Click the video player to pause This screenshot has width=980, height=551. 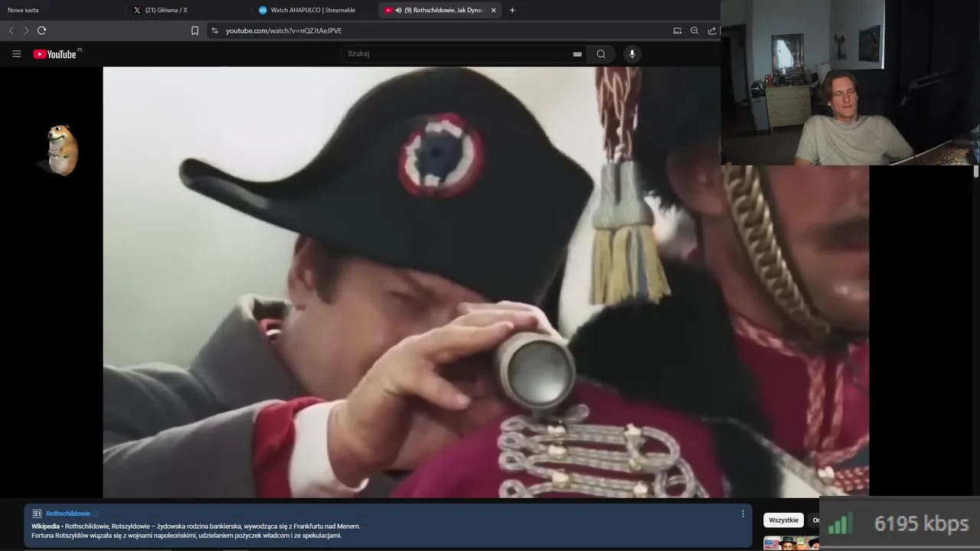485,282
